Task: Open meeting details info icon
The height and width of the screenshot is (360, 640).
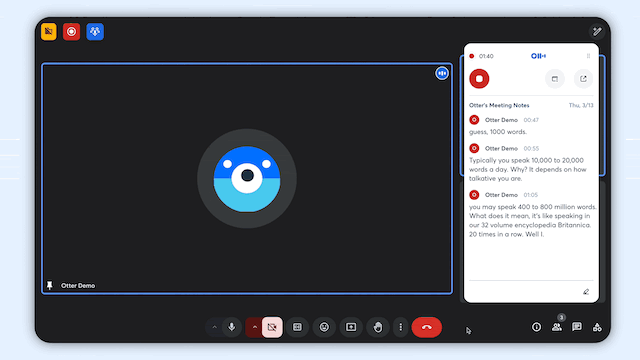Action: (536, 327)
